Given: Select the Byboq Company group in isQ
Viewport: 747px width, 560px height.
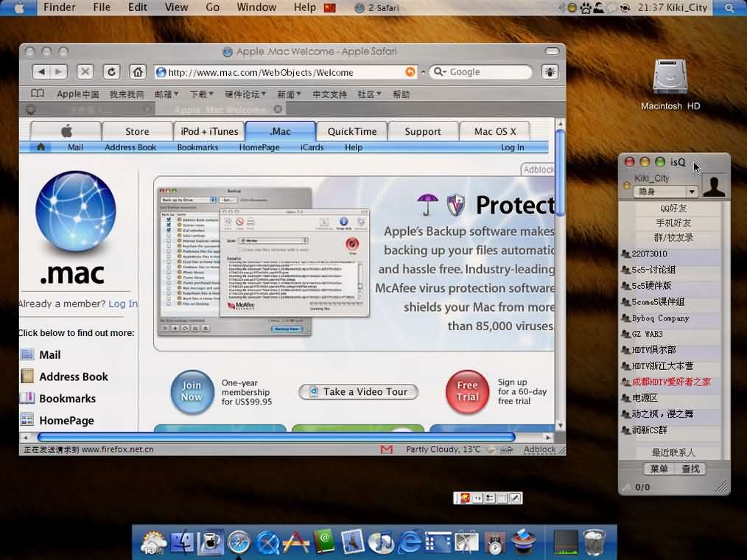Looking at the screenshot, I should tap(671, 318).
